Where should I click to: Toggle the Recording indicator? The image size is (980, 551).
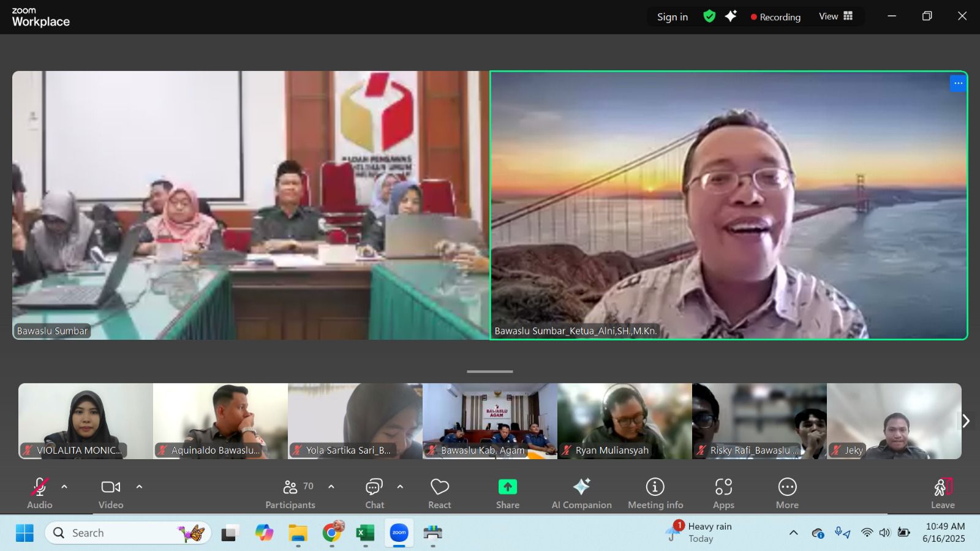pos(775,17)
